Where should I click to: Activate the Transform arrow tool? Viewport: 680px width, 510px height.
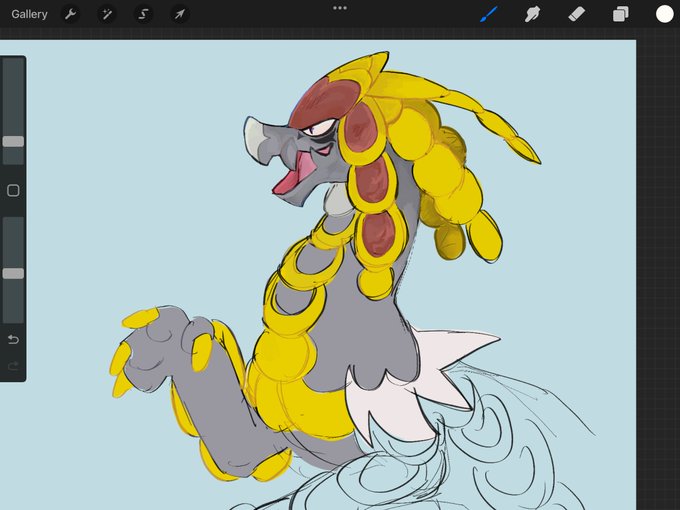179,14
